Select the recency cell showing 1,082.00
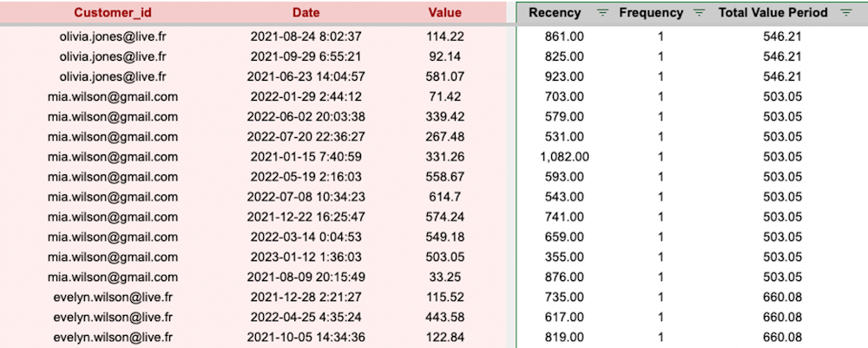868x348 pixels. tap(564, 157)
